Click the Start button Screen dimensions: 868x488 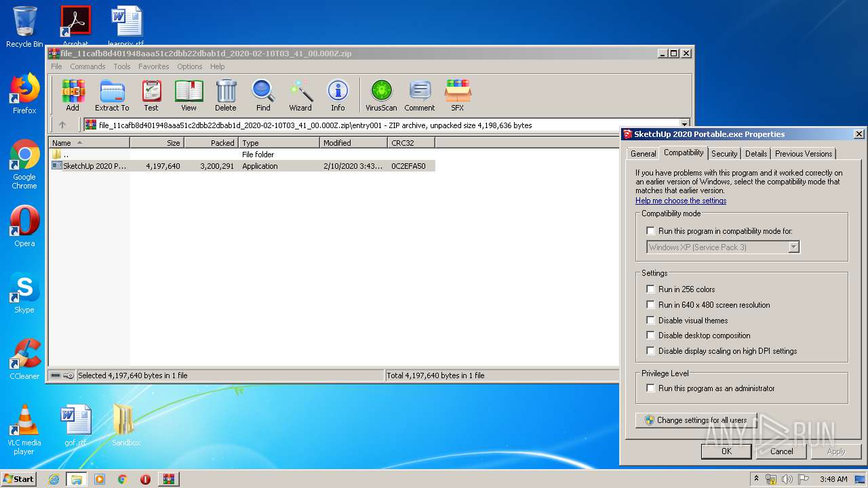pyautogui.click(x=19, y=479)
